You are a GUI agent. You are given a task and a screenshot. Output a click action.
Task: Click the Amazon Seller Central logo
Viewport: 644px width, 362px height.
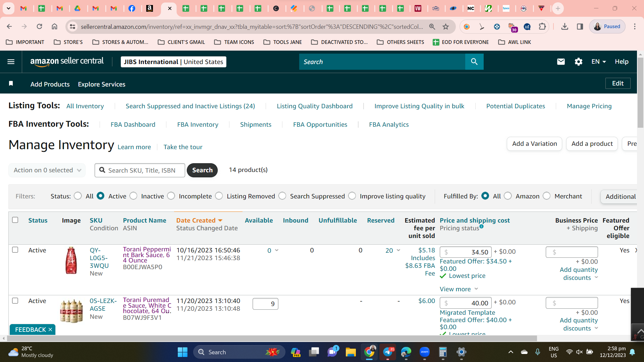coord(67,62)
